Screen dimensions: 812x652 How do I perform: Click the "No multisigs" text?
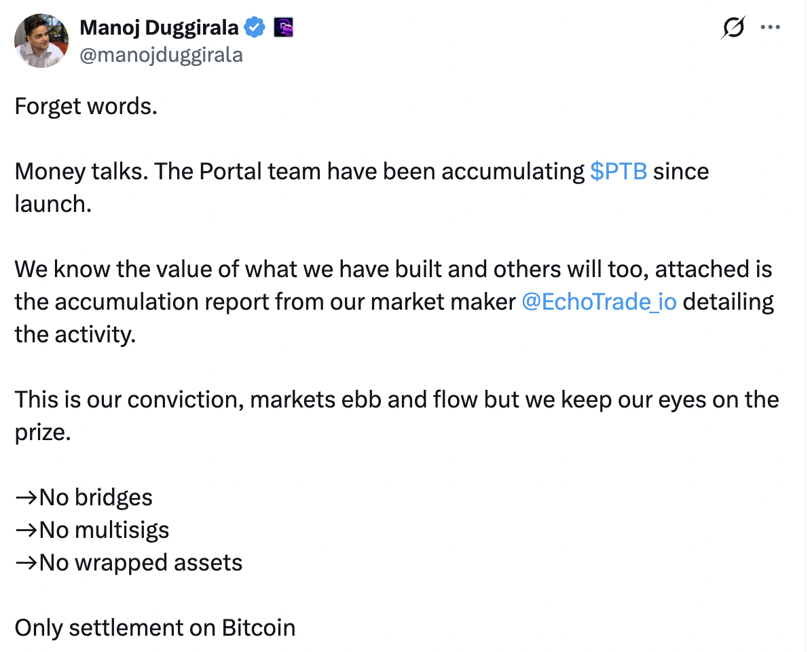104,530
